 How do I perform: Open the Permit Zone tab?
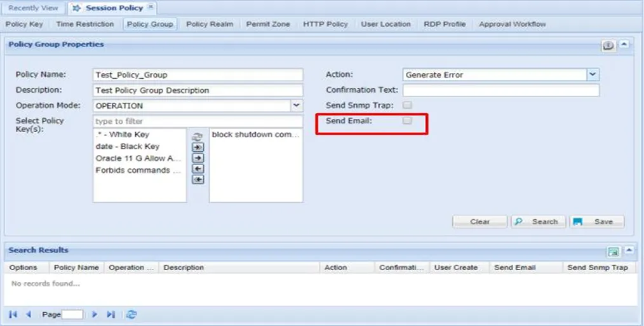point(268,24)
